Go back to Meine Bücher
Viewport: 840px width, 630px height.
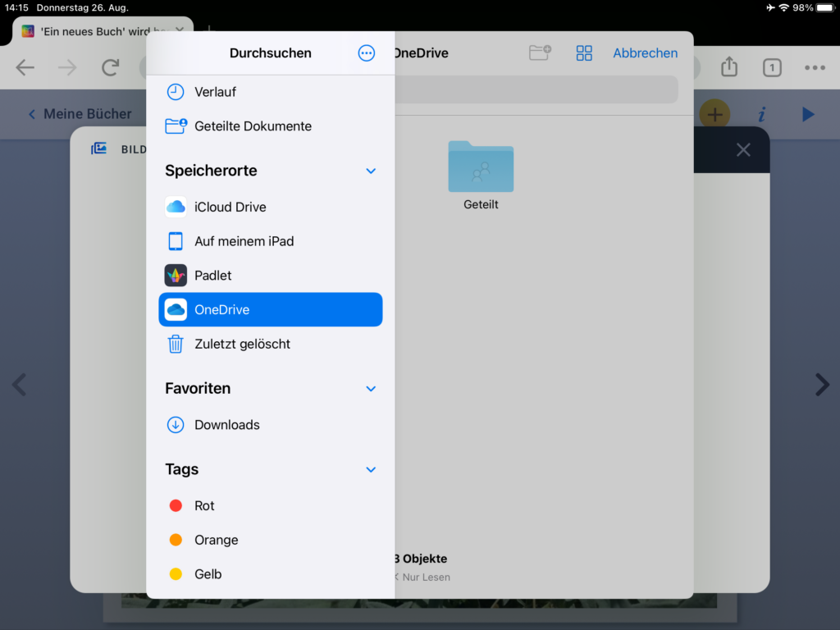coord(80,114)
